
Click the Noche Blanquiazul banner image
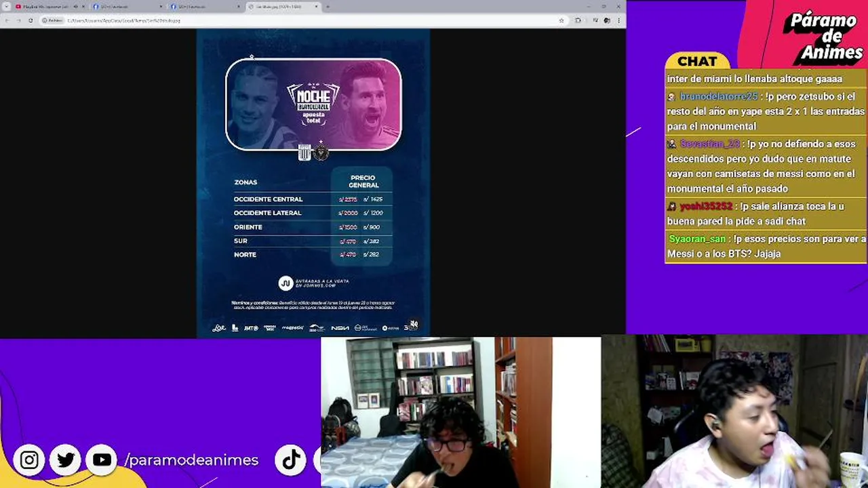pos(313,104)
